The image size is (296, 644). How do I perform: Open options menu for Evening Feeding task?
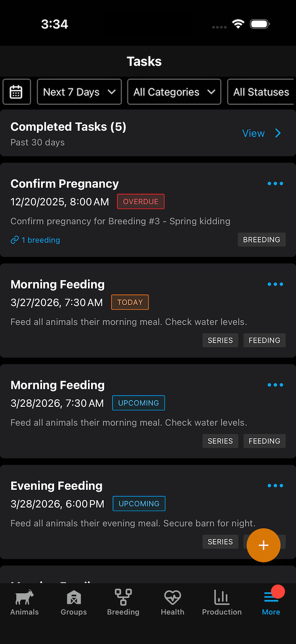[x=275, y=485]
